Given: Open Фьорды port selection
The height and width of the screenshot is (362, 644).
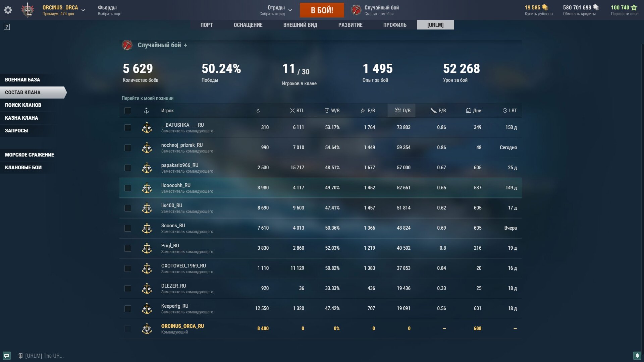Looking at the screenshot, I should coord(110,10).
